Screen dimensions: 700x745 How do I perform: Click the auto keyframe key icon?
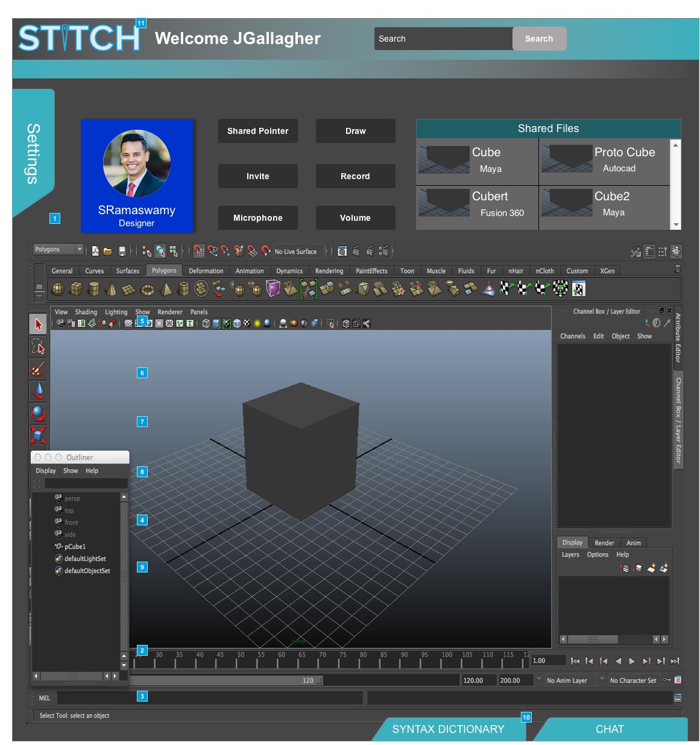667,680
